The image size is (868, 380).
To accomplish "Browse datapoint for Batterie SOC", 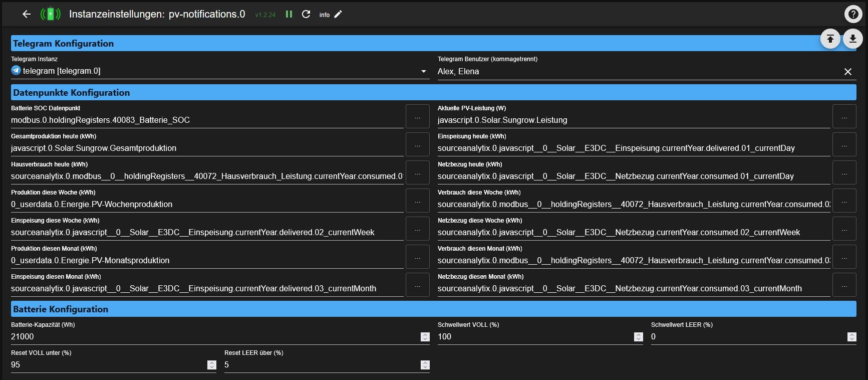I will (417, 117).
